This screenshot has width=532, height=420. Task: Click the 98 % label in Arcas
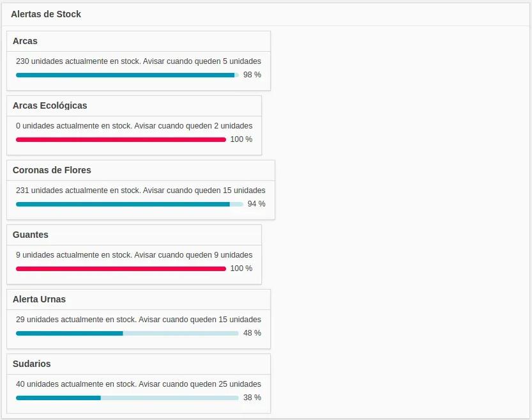point(252,75)
